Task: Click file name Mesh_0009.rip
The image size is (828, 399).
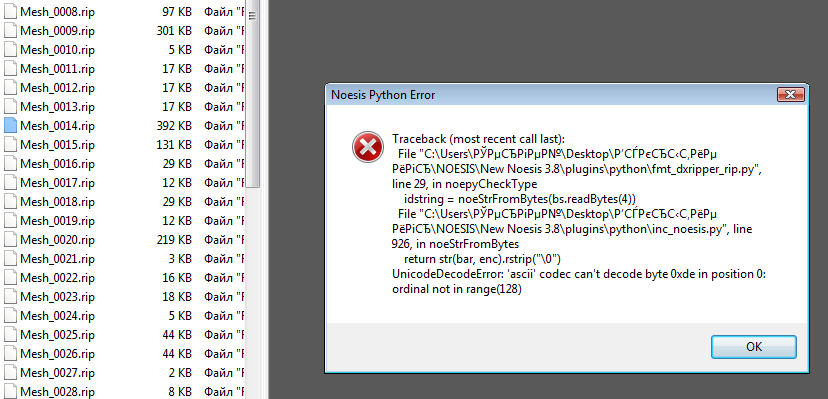Action: [x=58, y=31]
